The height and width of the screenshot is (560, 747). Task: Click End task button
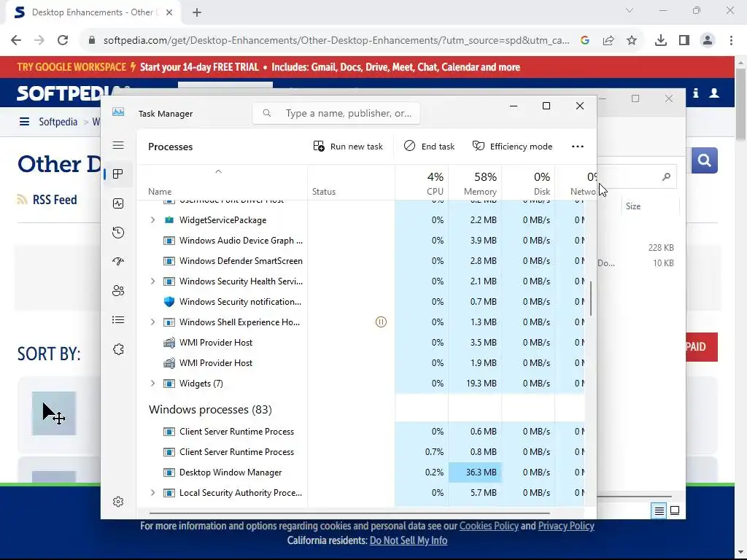429,146
